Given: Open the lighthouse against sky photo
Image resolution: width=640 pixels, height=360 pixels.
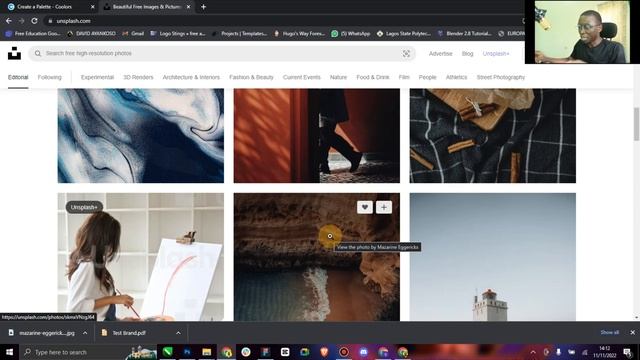Looking at the screenshot, I should click(x=493, y=257).
